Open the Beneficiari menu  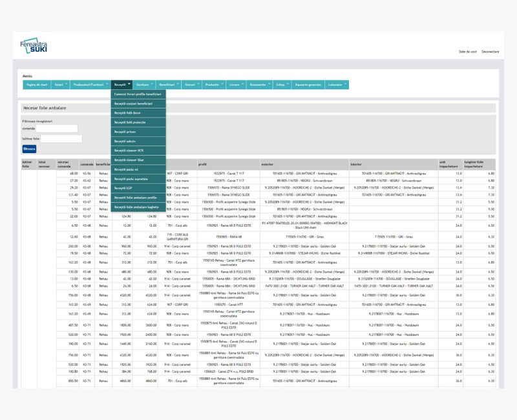point(169,85)
